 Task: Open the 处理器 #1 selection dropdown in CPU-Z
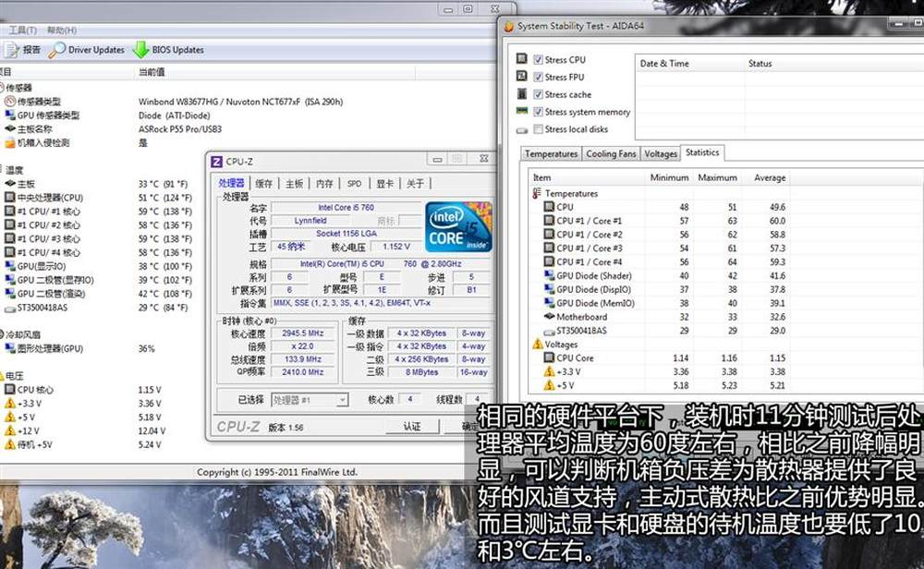coord(310,400)
